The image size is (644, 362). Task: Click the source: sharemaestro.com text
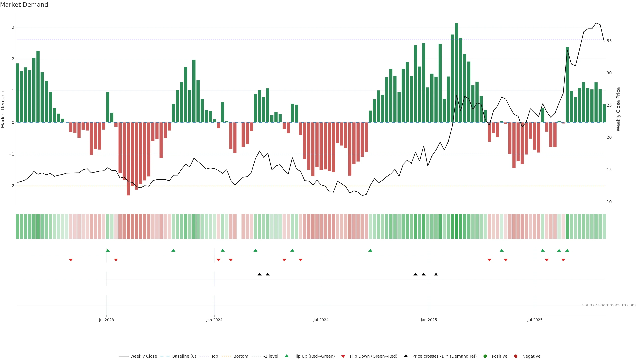coord(609,305)
